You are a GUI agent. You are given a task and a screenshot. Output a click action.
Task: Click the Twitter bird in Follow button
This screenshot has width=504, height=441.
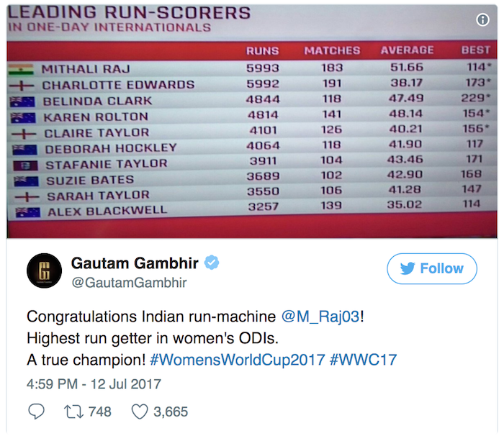click(x=408, y=269)
